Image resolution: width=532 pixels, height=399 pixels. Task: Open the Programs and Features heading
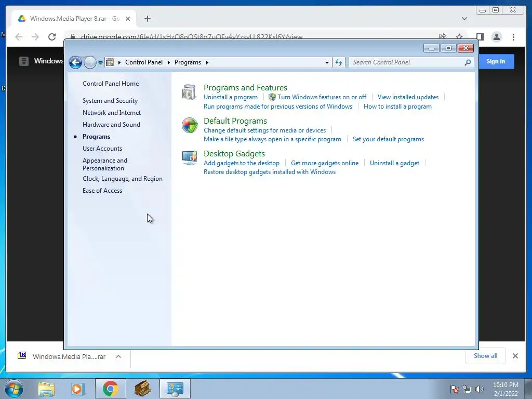[x=245, y=87]
